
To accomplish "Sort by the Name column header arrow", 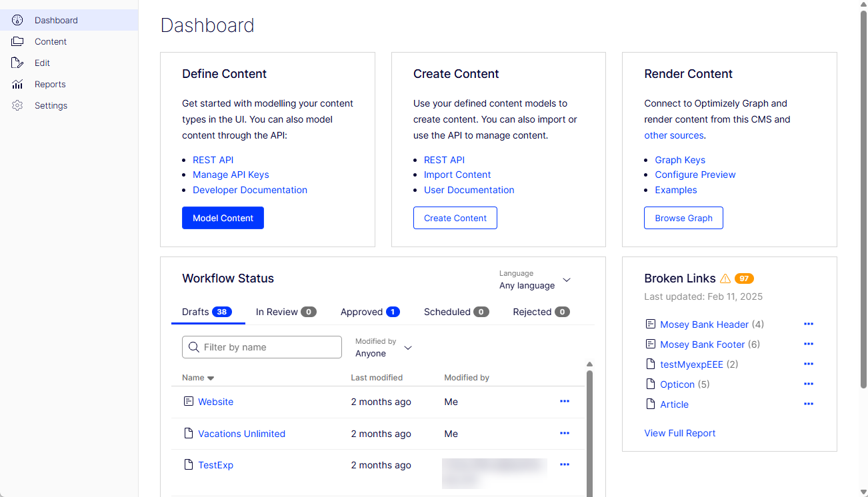I will click(211, 378).
